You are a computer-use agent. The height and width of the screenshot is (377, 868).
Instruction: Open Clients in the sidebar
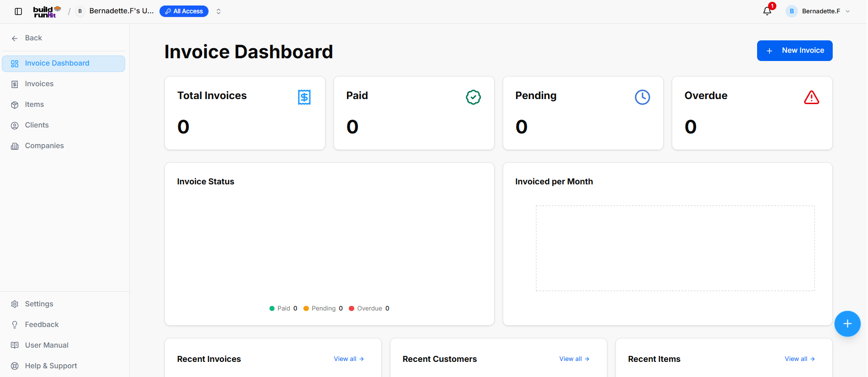63,125
